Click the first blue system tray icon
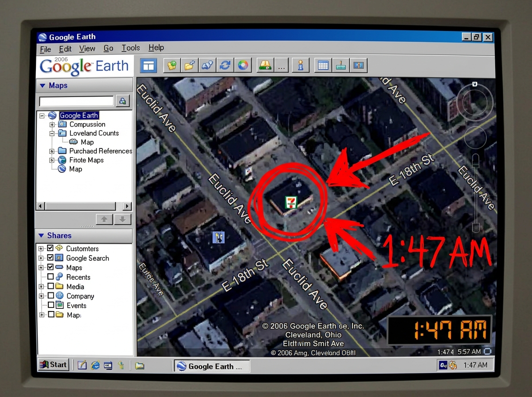532x397 pixels. tap(443, 365)
